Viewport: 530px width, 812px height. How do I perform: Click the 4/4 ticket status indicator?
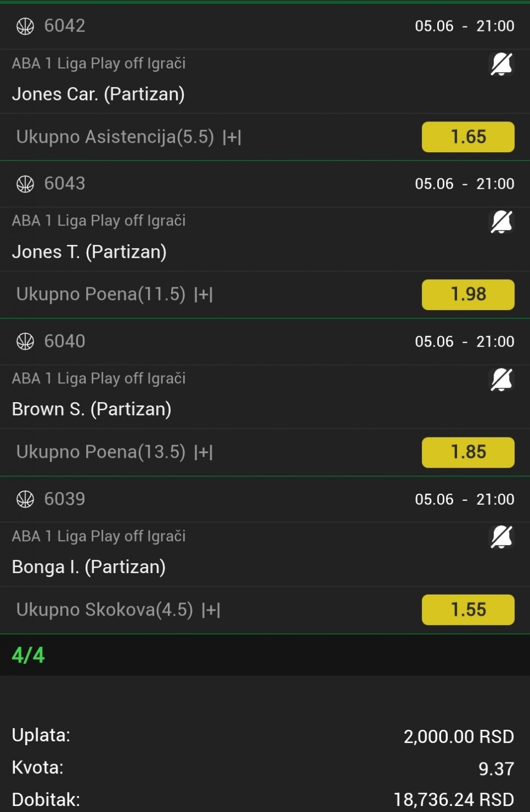click(x=28, y=655)
